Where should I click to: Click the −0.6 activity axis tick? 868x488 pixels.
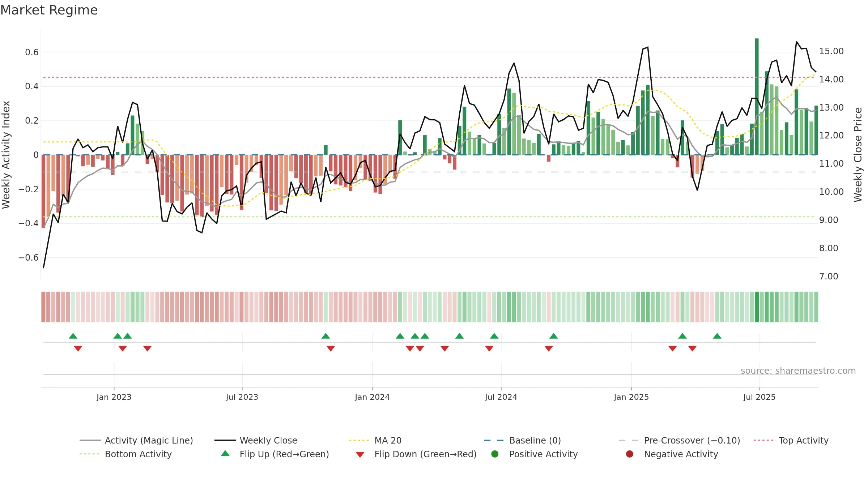tap(29, 258)
